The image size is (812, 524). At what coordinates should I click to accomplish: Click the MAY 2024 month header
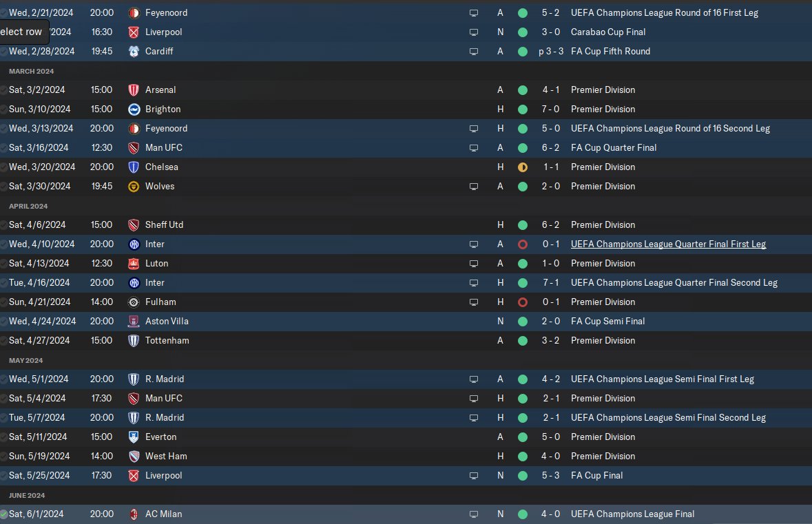click(25, 360)
